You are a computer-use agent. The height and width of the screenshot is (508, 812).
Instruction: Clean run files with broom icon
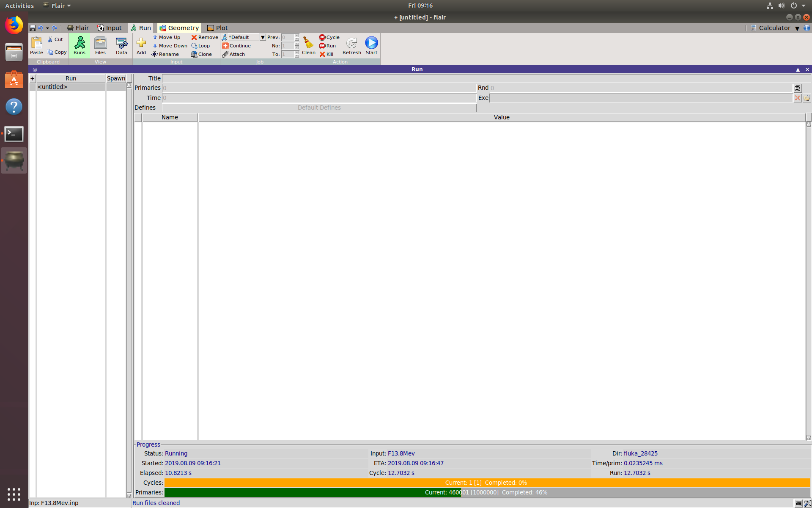coord(308,45)
